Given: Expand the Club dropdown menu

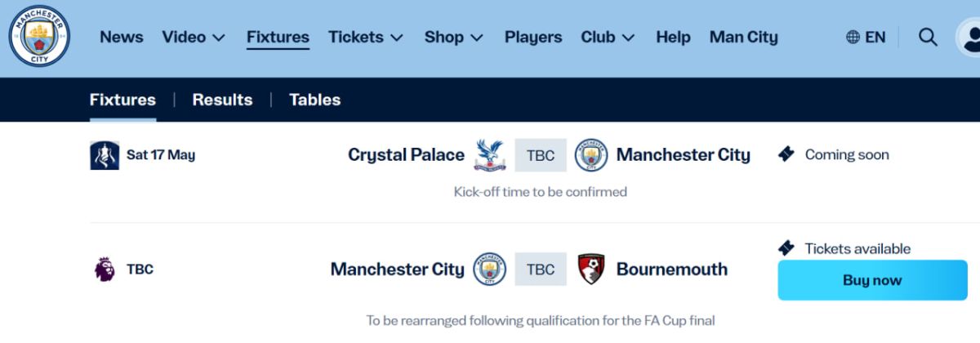Looking at the screenshot, I should click(608, 37).
